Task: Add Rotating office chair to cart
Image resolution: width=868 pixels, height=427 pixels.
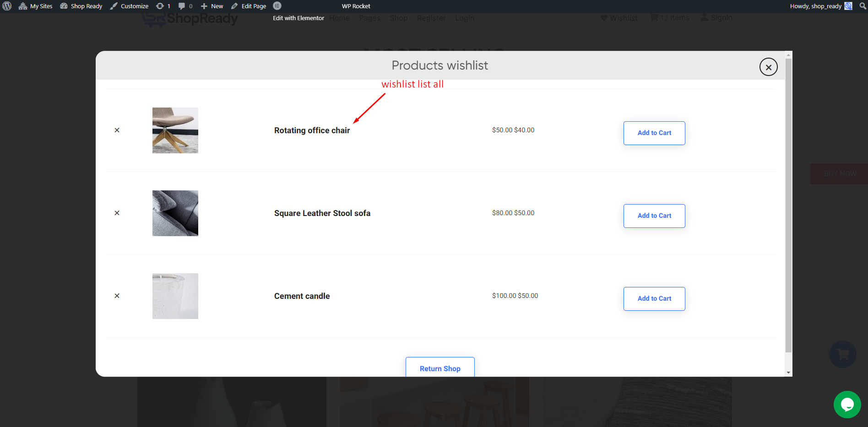Action: pos(654,133)
